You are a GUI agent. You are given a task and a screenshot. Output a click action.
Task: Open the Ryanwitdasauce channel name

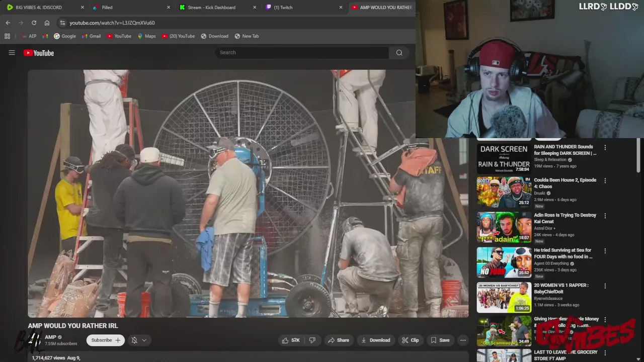[549, 298]
